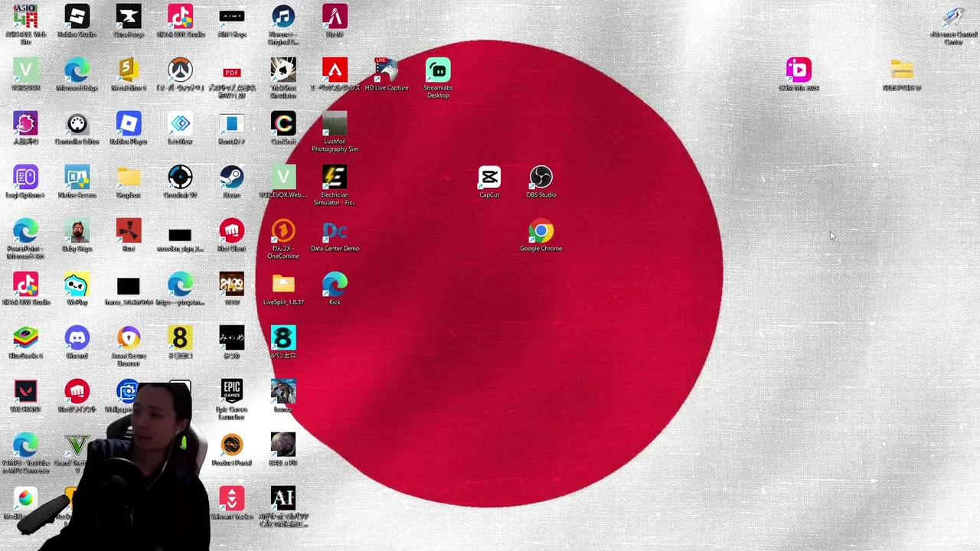Image resolution: width=980 pixels, height=551 pixels.
Task: Launch OBS Studio
Action: tap(541, 178)
